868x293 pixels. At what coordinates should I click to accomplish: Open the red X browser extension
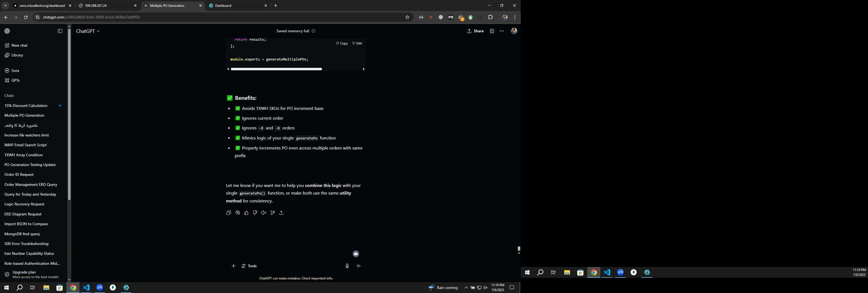point(431,17)
